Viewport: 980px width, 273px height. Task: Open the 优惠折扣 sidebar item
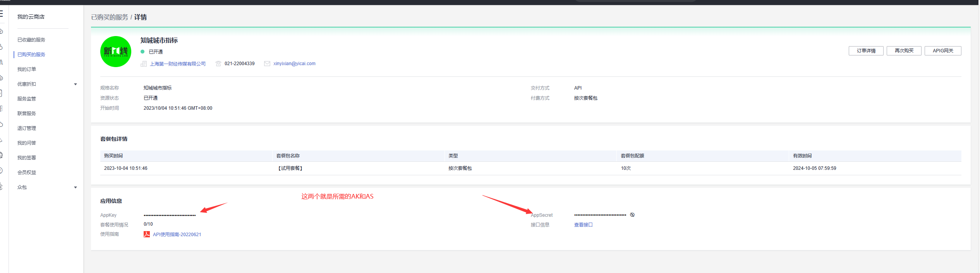(27, 84)
